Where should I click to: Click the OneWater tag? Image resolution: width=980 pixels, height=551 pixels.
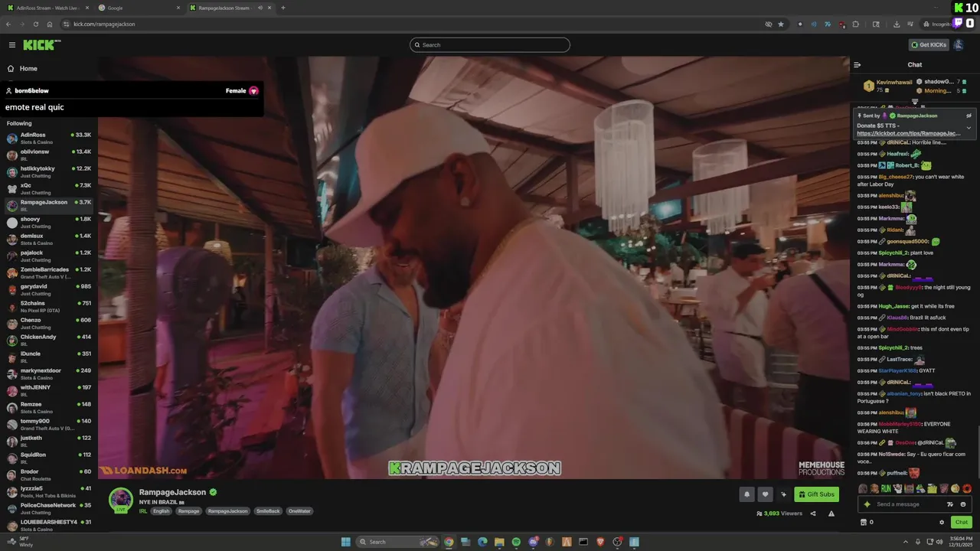pyautogui.click(x=299, y=511)
